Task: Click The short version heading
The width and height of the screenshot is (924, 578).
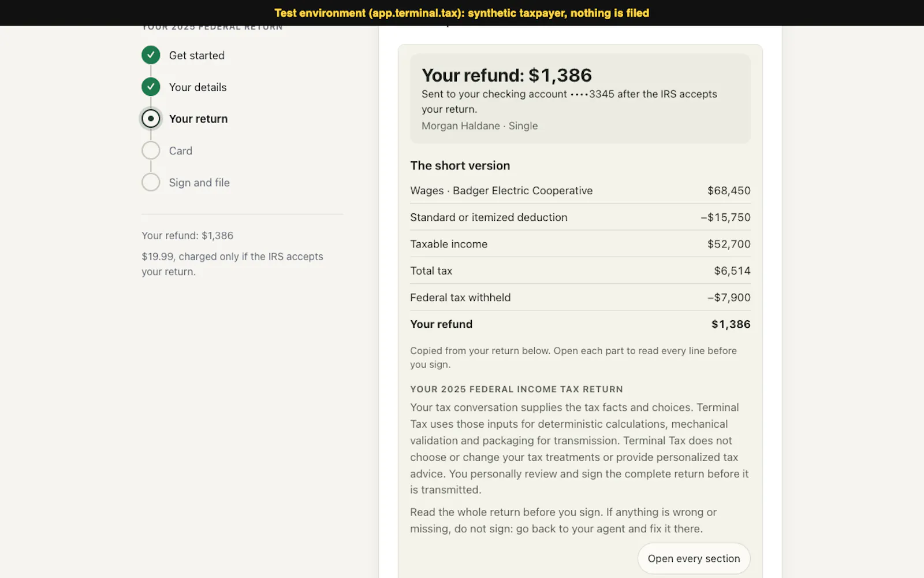Action: 460,166
